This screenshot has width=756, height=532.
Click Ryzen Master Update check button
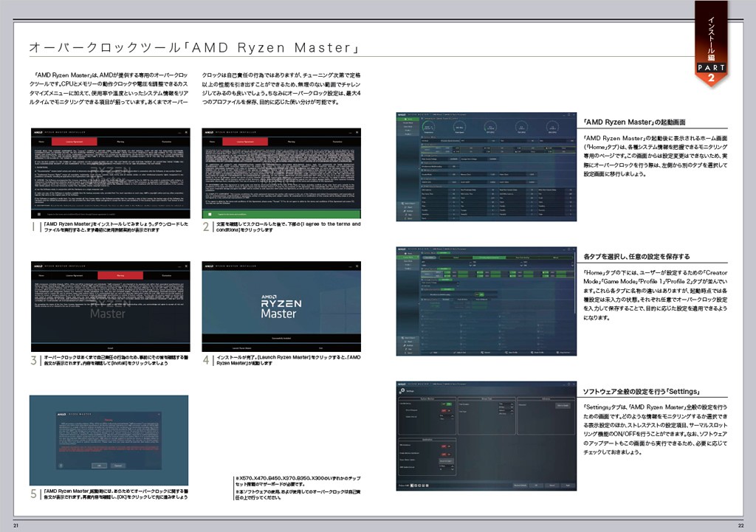pyautogui.click(x=447, y=461)
